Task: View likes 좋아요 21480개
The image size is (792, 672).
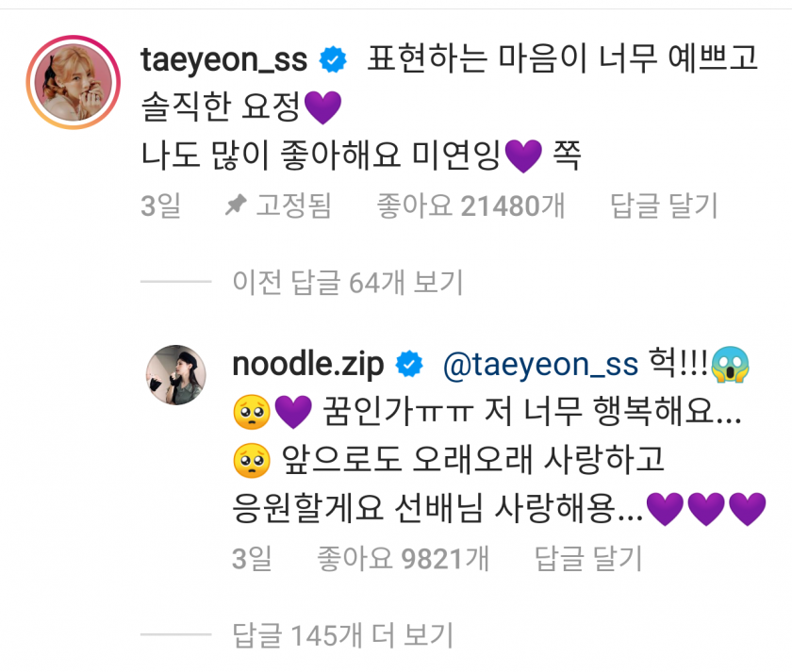Action: [x=470, y=205]
